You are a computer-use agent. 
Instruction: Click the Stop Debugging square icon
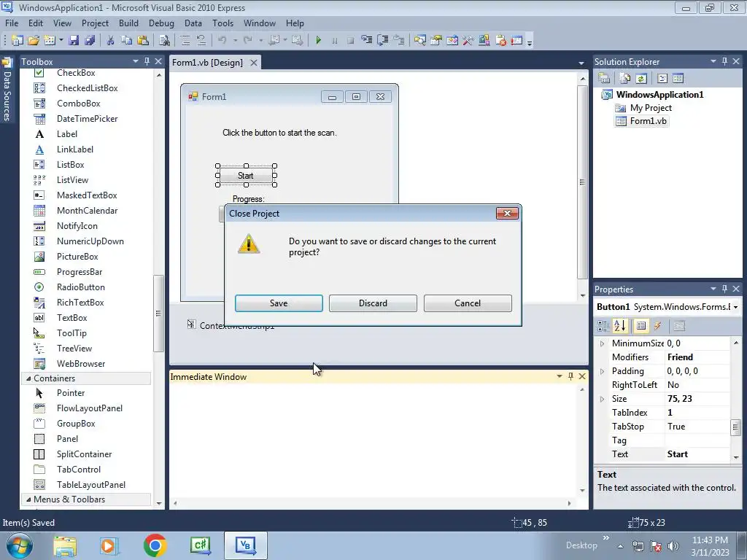click(x=351, y=41)
